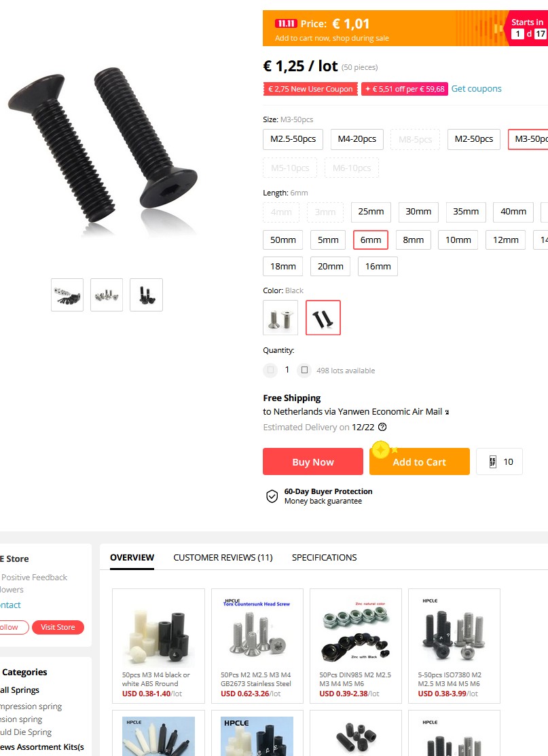This screenshot has width=548, height=756.
Task: Choose the 20mm length option
Action: [x=331, y=267]
